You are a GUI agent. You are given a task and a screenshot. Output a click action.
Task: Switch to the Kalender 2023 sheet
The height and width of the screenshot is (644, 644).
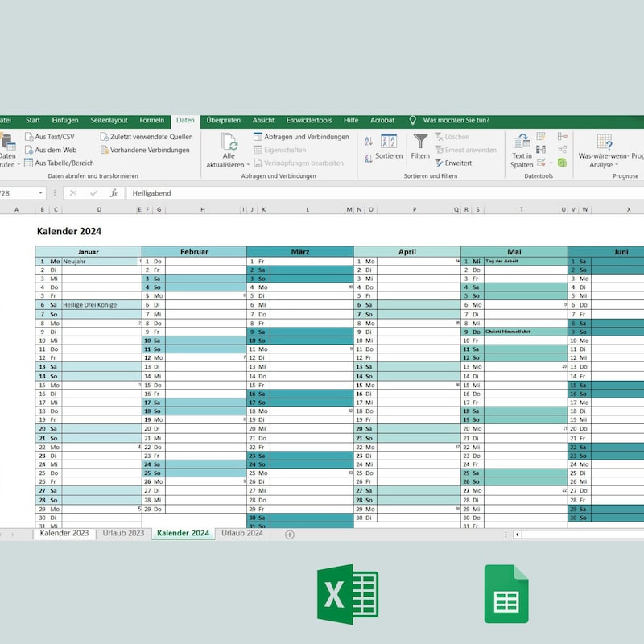coord(64,533)
